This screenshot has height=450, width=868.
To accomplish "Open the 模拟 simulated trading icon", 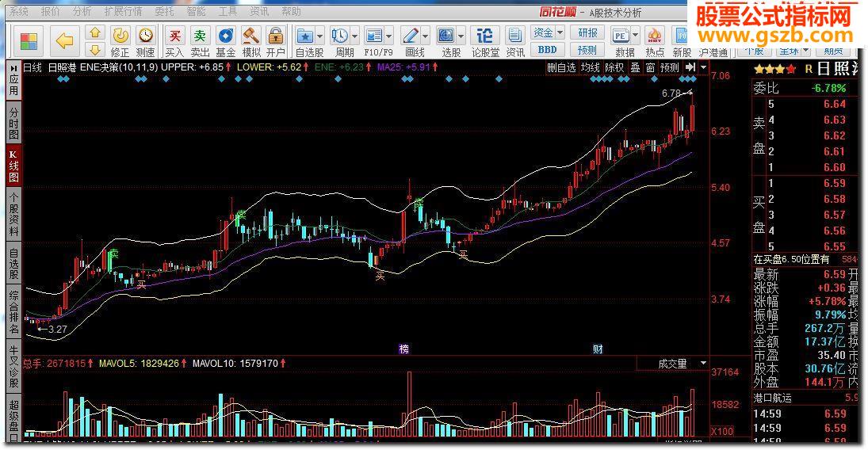I will [x=251, y=42].
